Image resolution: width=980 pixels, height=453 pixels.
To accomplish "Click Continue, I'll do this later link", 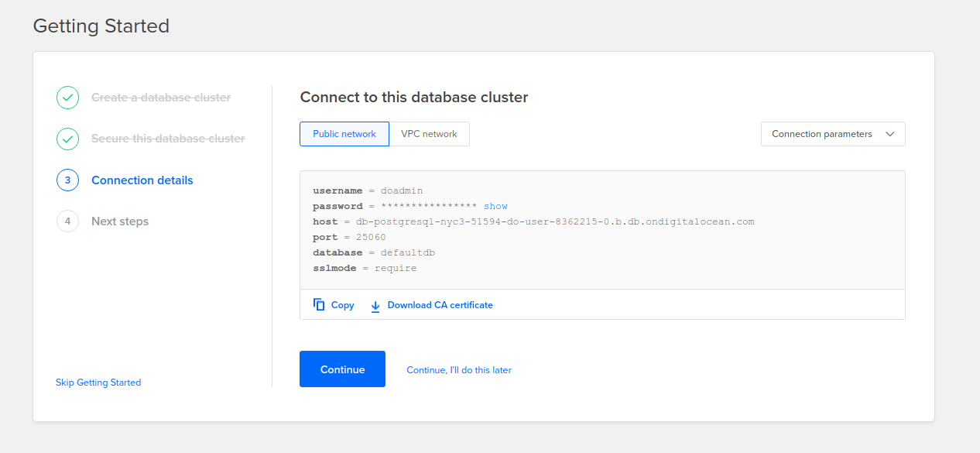I will click(459, 370).
